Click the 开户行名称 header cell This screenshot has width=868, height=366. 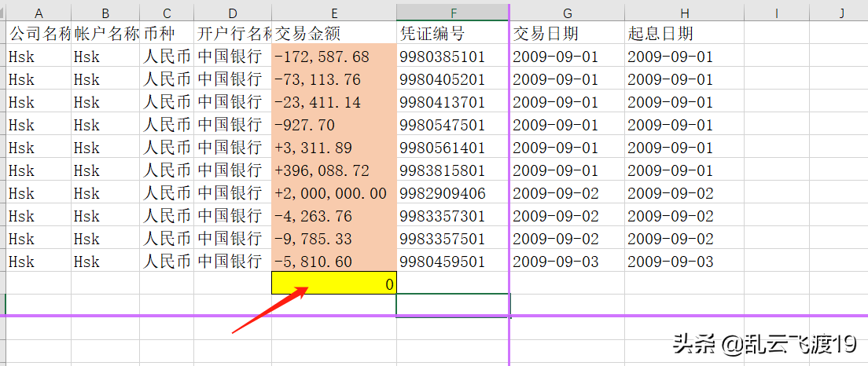[233, 33]
